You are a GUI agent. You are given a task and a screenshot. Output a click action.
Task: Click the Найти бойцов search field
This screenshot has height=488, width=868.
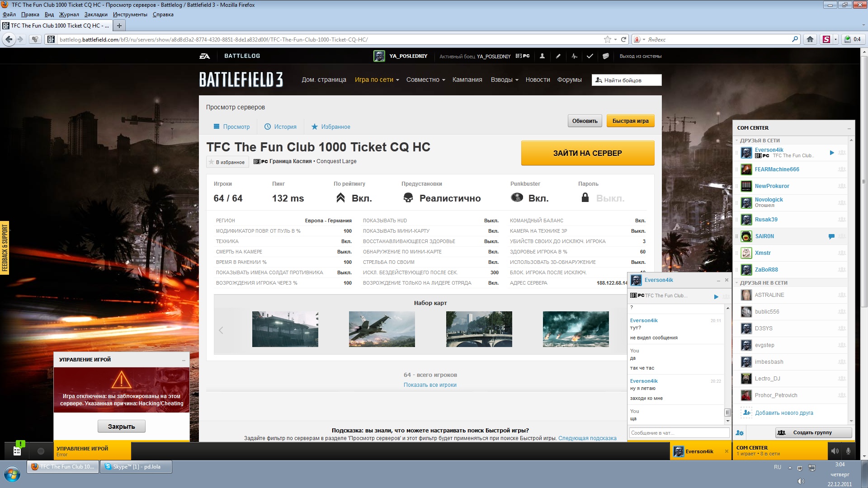point(627,80)
